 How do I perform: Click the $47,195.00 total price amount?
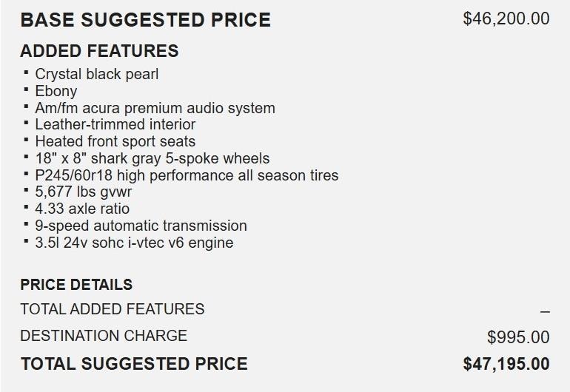[x=506, y=364]
